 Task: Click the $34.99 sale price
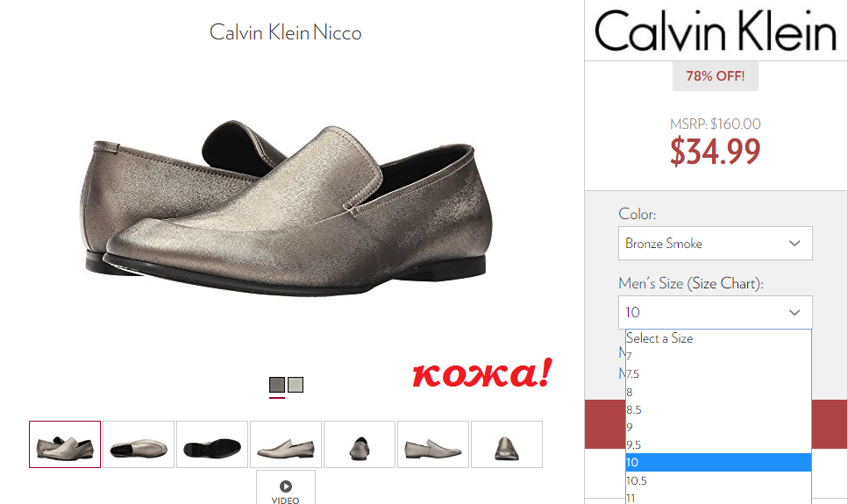pyautogui.click(x=715, y=151)
